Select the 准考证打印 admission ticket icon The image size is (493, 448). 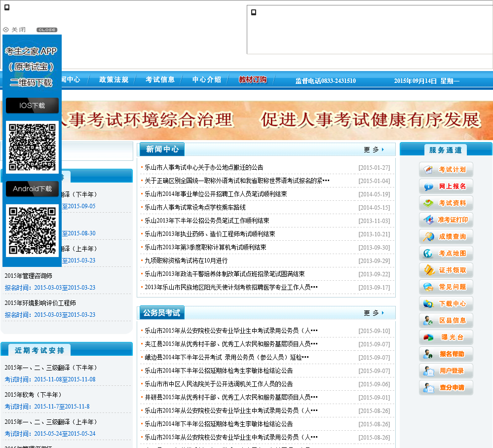(x=446, y=220)
